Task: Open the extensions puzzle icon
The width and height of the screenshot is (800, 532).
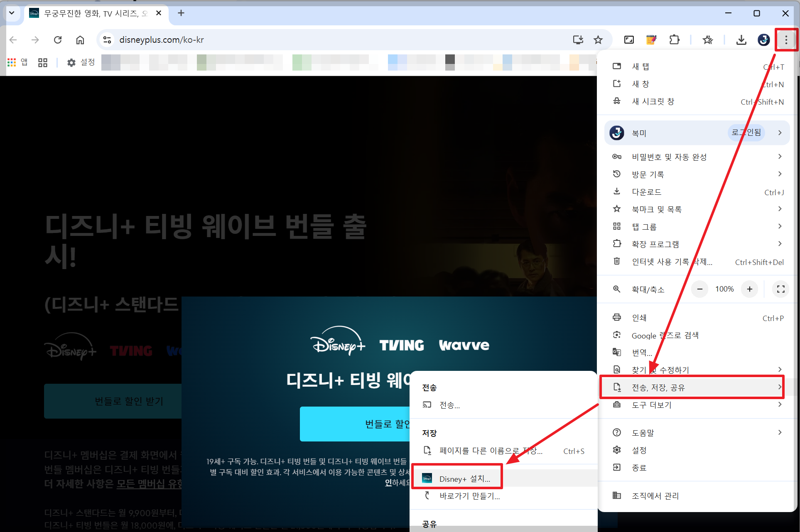Action: 675,40
